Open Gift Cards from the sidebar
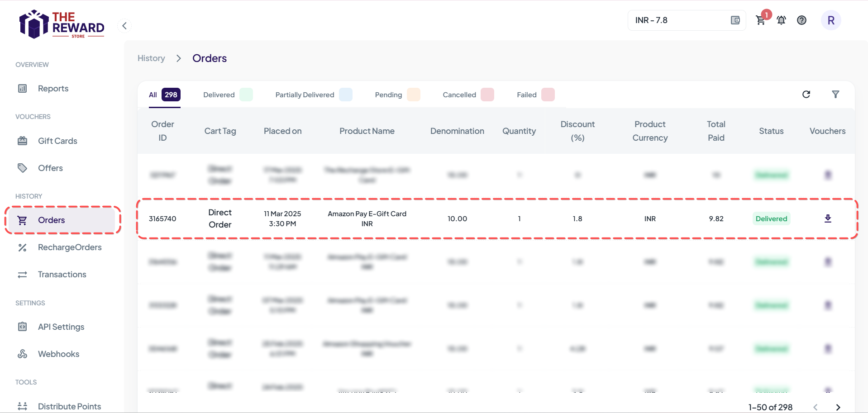This screenshot has width=868, height=413. click(57, 141)
